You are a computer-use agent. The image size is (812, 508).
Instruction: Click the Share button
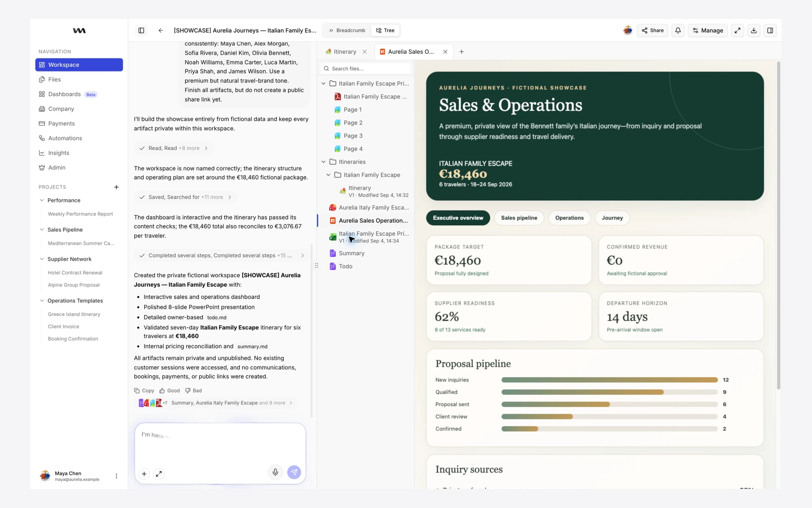[652, 30]
